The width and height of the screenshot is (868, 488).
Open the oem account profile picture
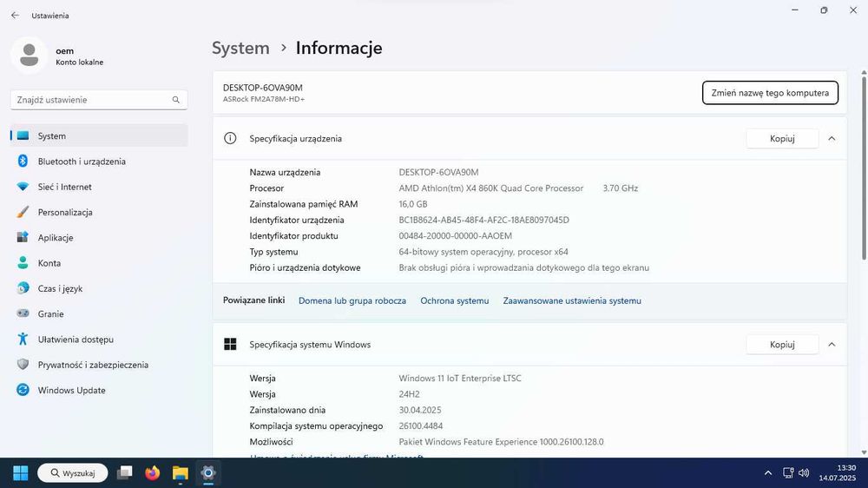coord(29,56)
